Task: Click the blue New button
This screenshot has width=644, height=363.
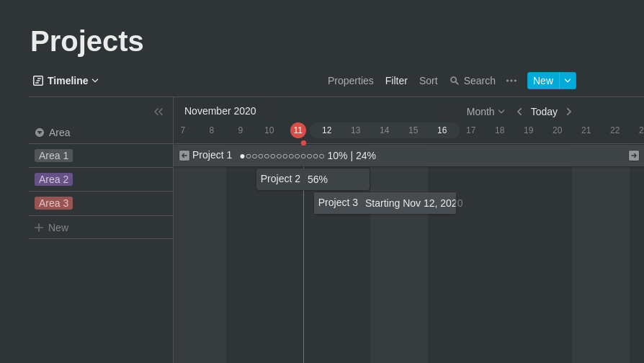Action: (543, 81)
